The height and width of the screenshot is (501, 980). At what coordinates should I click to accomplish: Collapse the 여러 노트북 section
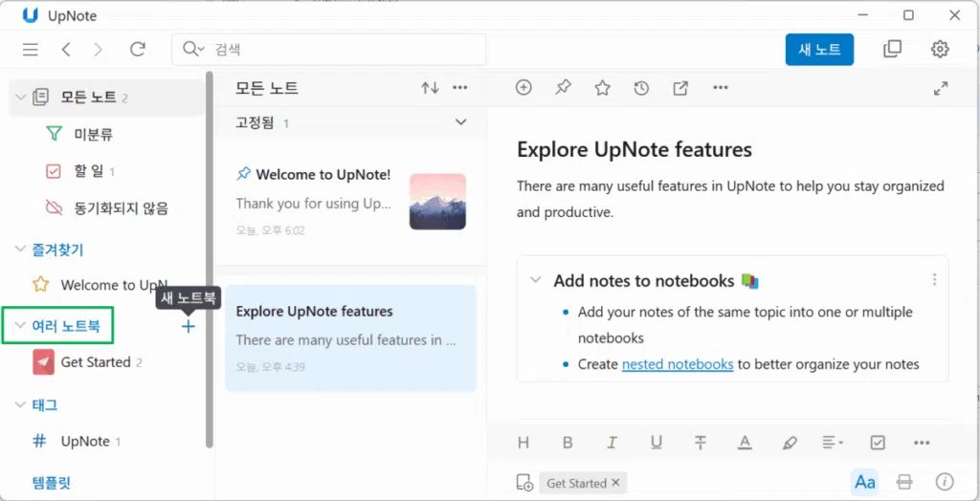tap(20, 325)
